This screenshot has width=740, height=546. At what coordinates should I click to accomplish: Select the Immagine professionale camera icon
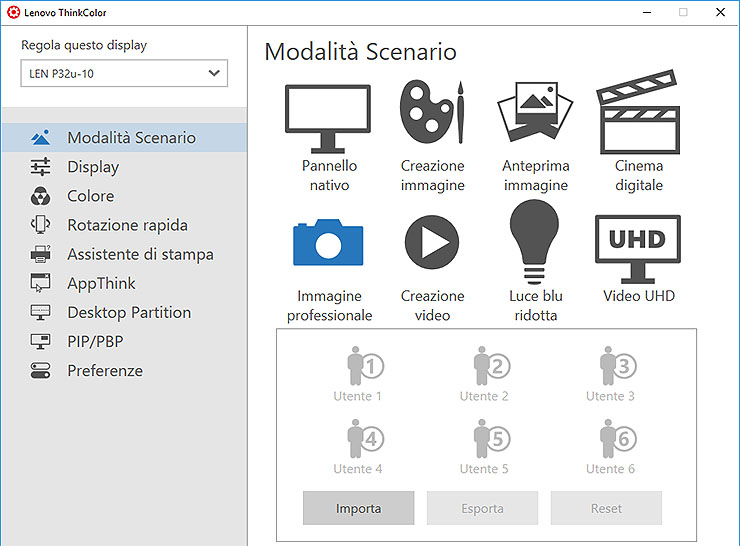point(328,243)
